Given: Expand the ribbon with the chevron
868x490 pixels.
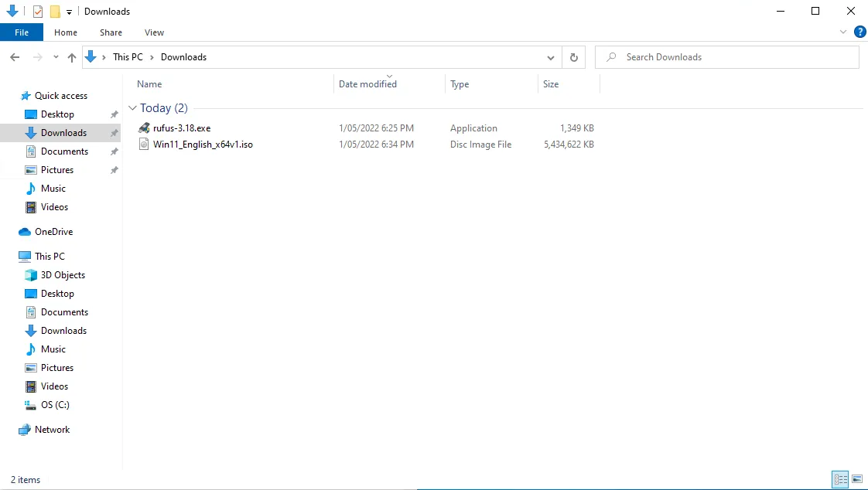Looking at the screenshot, I should click(843, 32).
